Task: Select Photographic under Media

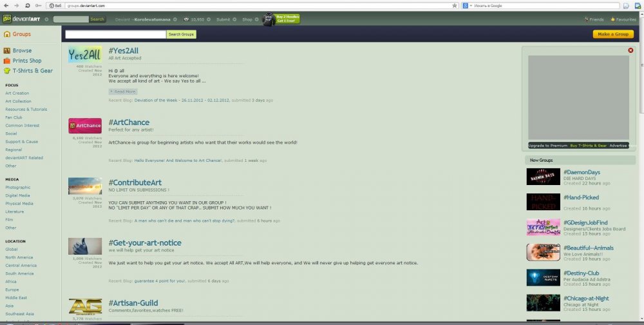Action: click(x=18, y=187)
